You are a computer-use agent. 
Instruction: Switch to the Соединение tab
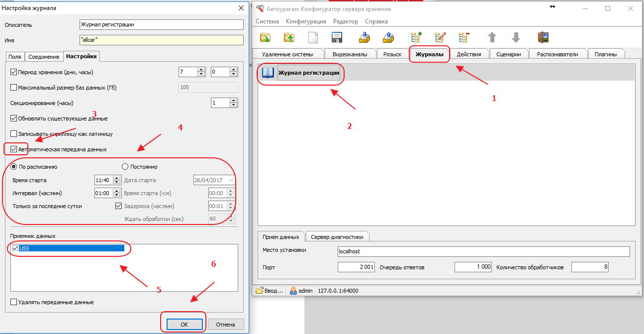tap(44, 57)
